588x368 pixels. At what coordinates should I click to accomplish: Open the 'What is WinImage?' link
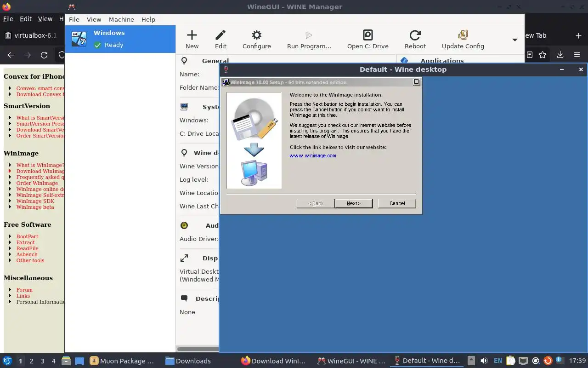(x=40, y=165)
